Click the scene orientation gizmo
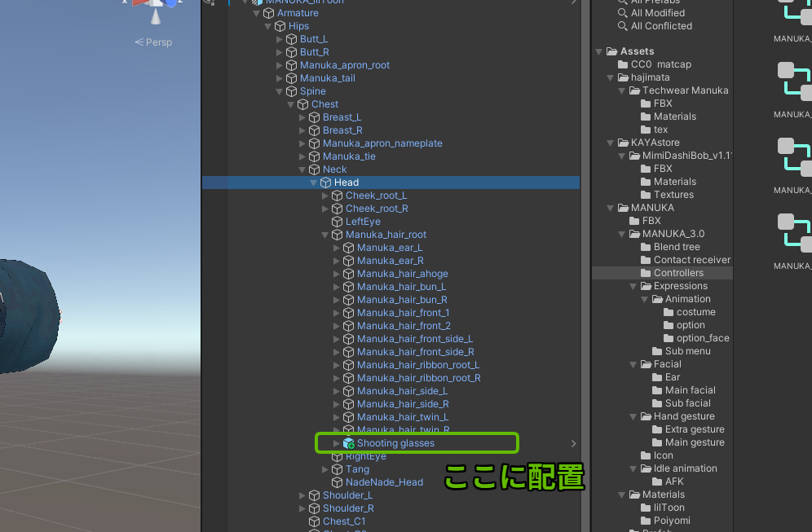 [x=153, y=7]
